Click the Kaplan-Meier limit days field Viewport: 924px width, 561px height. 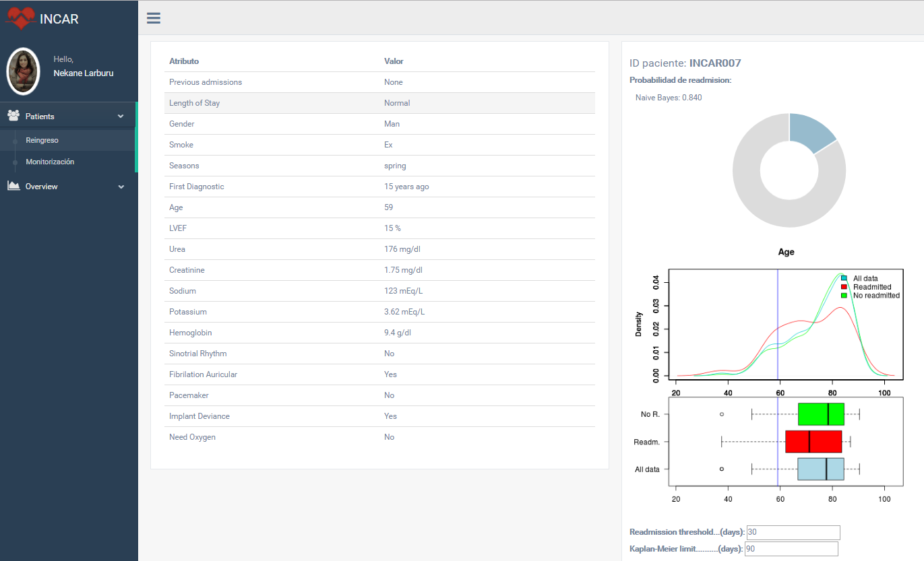point(791,549)
